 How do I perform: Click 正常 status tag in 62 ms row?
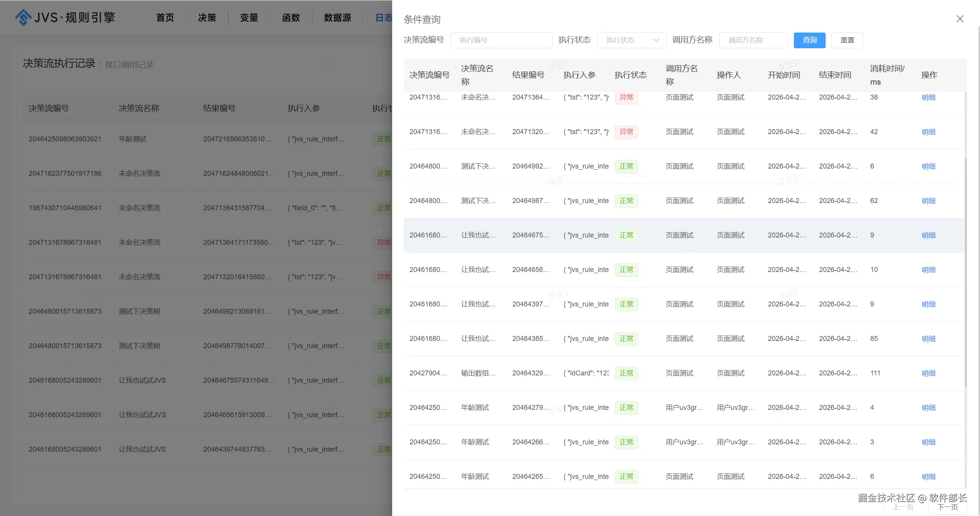[626, 201]
